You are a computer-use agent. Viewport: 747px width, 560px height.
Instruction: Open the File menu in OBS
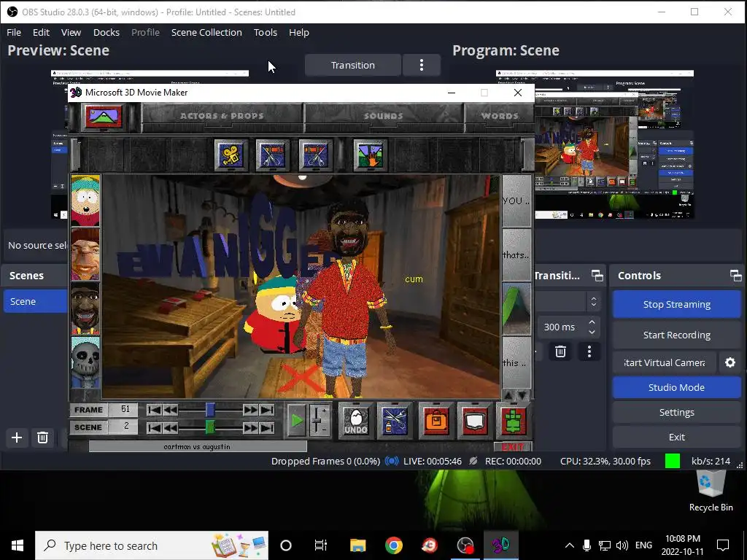[14, 32]
